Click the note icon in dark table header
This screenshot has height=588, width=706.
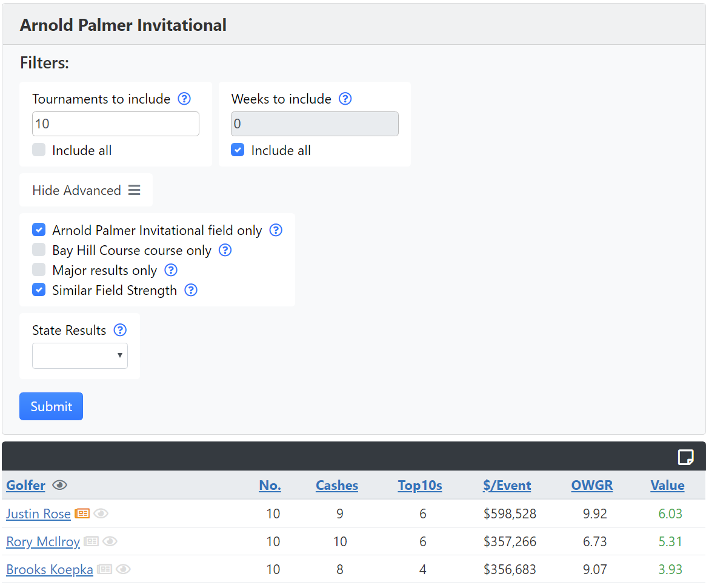[x=686, y=457]
